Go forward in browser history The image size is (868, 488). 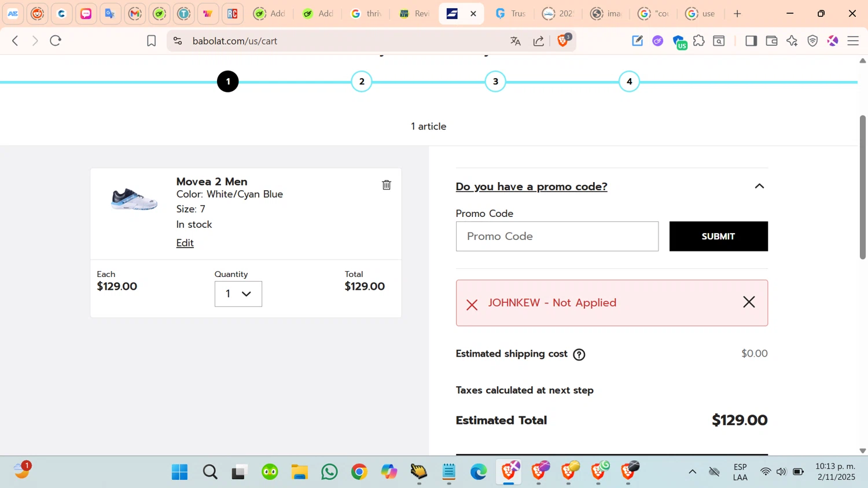[35, 40]
